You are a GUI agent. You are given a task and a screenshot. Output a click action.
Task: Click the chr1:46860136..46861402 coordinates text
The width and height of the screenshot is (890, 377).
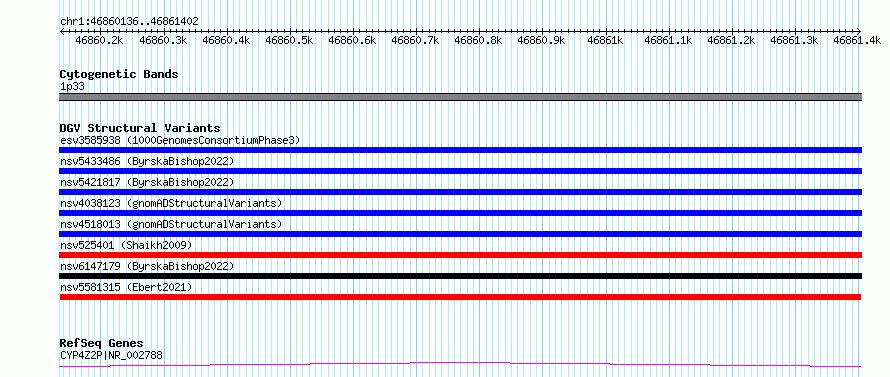(x=129, y=22)
